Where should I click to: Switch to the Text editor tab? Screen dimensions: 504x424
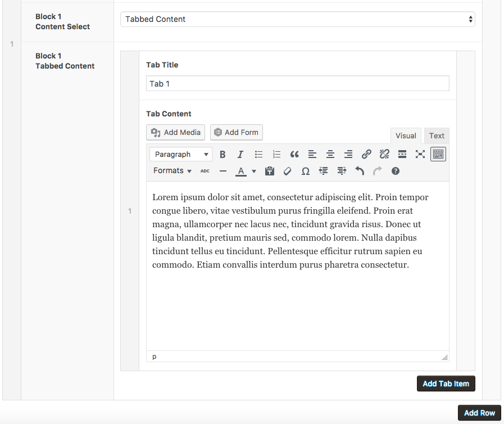[437, 136]
